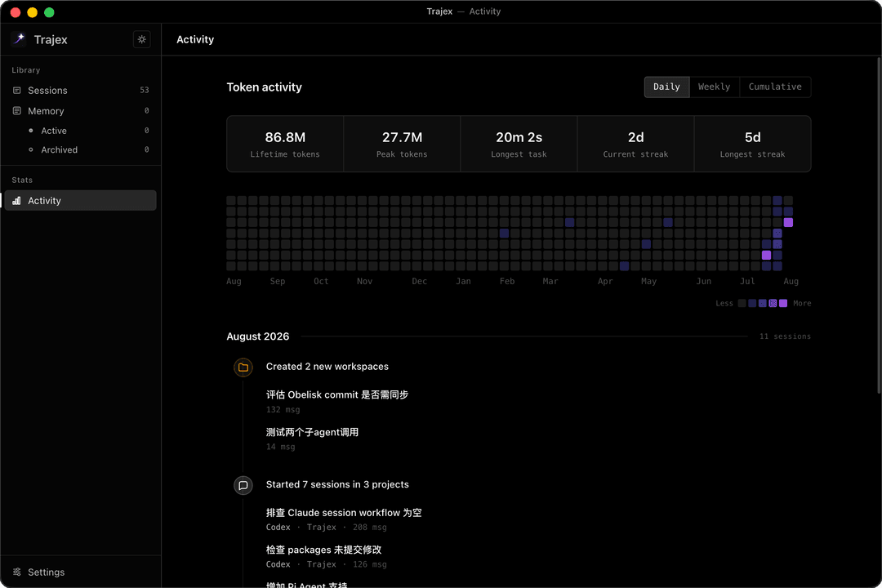
Task: Click the green fullscreen window button
Action: [x=49, y=12]
